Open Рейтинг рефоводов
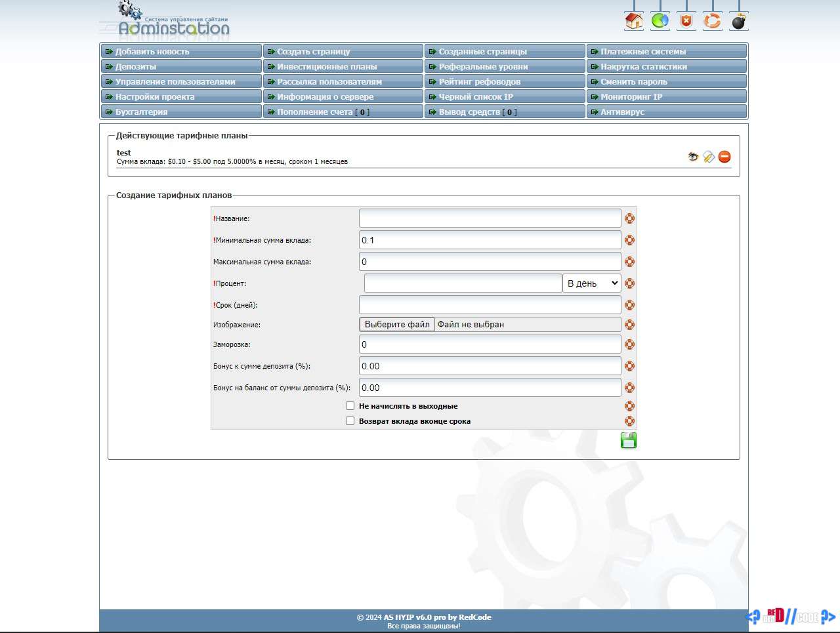 click(505, 81)
